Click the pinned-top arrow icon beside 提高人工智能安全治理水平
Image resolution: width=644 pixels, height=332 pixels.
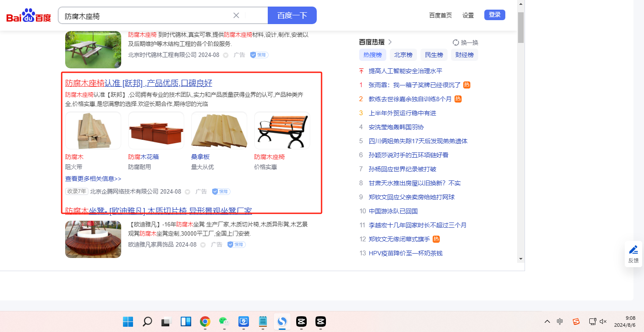coord(361,71)
